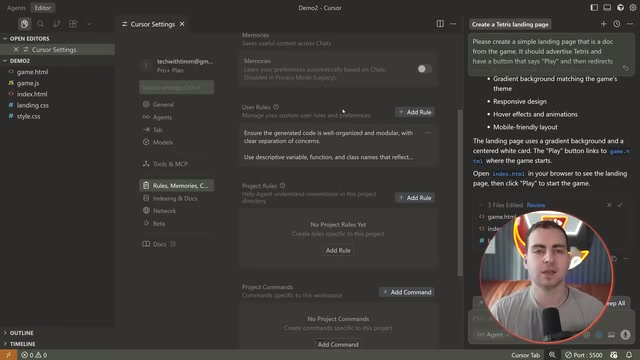
Task: Show Project Rules help info icon
Action: click(x=282, y=186)
